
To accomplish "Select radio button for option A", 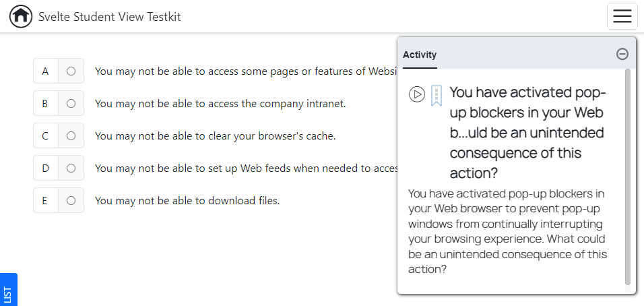I will tap(71, 71).
